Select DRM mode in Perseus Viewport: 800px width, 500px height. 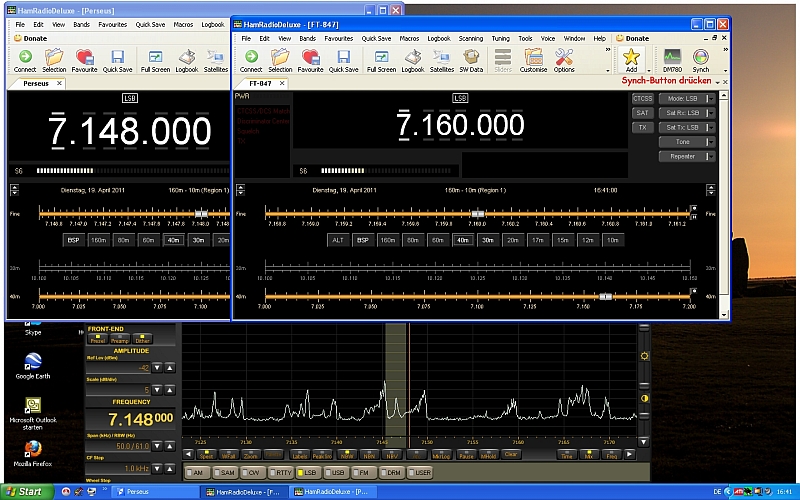(391, 472)
